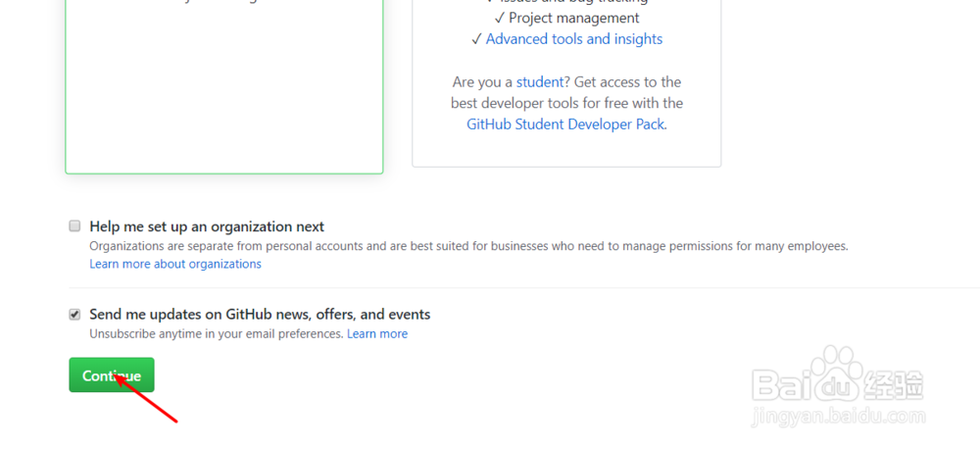Open the GitHub Student Developer Pack link
Screen dimensions: 980x450
565,125
